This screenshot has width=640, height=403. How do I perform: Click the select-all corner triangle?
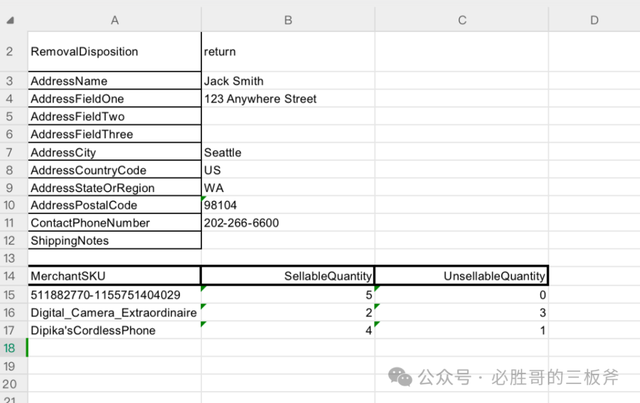(10, 20)
